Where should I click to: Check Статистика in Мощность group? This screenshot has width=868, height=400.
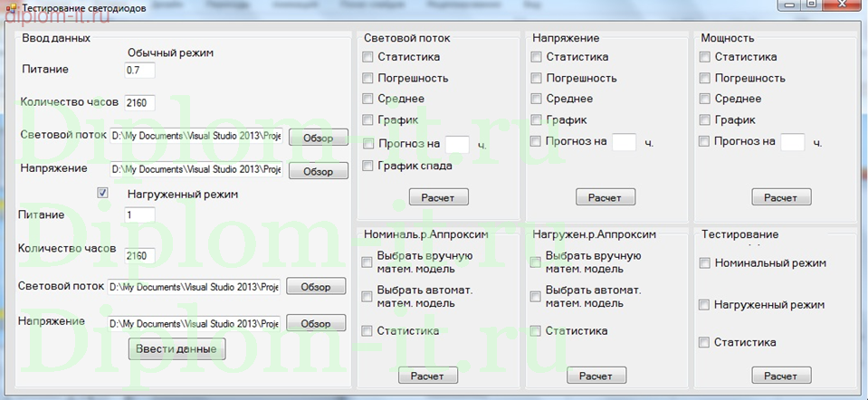(x=704, y=57)
